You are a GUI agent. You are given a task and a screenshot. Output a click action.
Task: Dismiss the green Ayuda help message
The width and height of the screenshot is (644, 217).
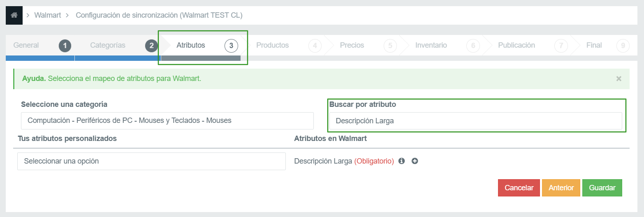[x=619, y=78]
